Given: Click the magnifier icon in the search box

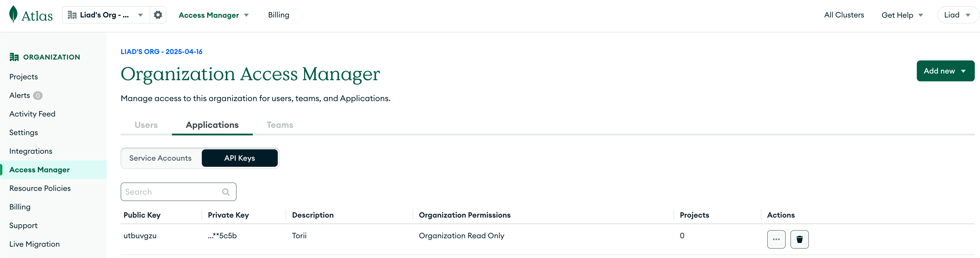Looking at the screenshot, I should click(x=226, y=192).
